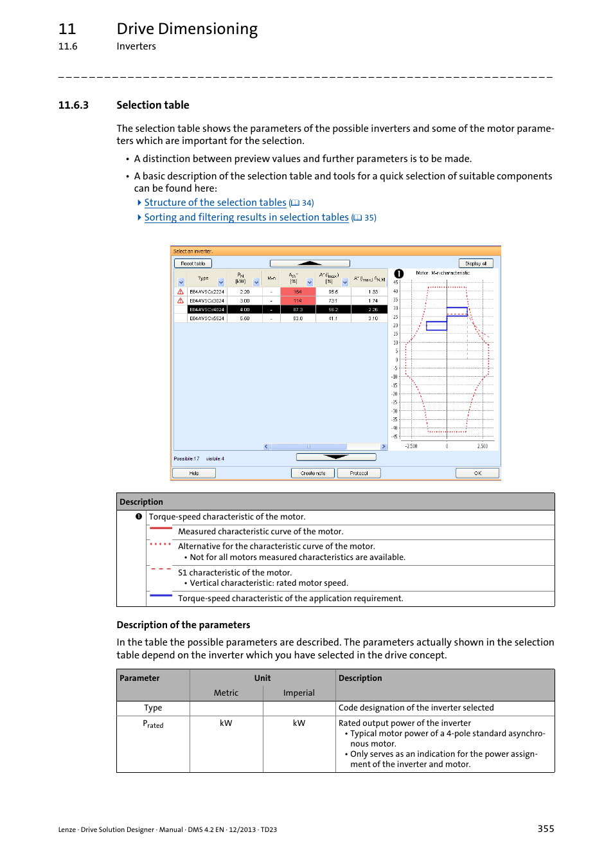Image resolution: width=613 pixels, height=868 pixels.
Task: Open filter dropdown in PN [kW] column
Action: [x=256, y=282]
